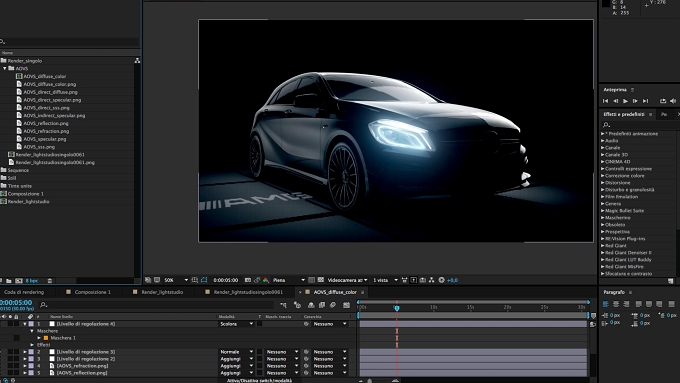Create new composition in Project panel
This screenshot has width=680, height=383.
point(18,281)
